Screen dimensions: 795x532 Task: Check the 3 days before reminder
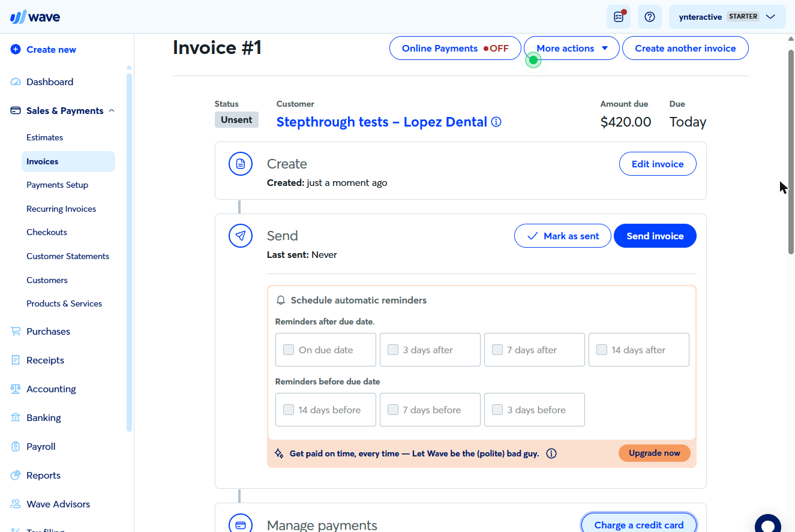pyautogui.click(x=497, y=410)
